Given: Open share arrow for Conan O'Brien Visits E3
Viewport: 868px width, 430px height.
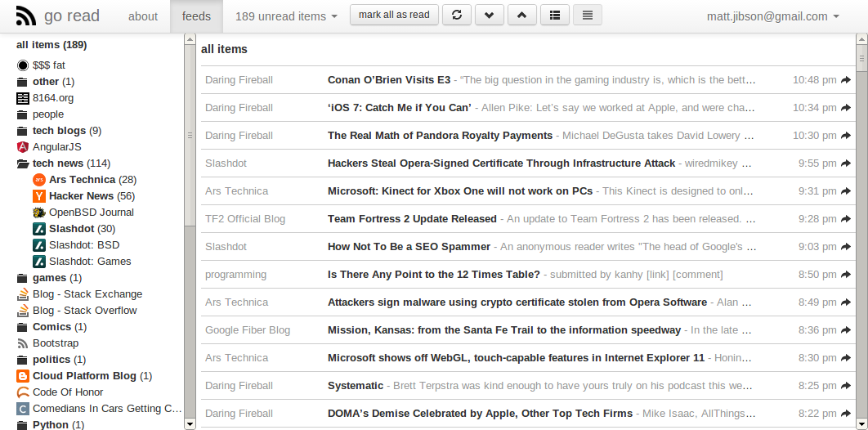Looking at the screenshot, I should pos(845,79).
